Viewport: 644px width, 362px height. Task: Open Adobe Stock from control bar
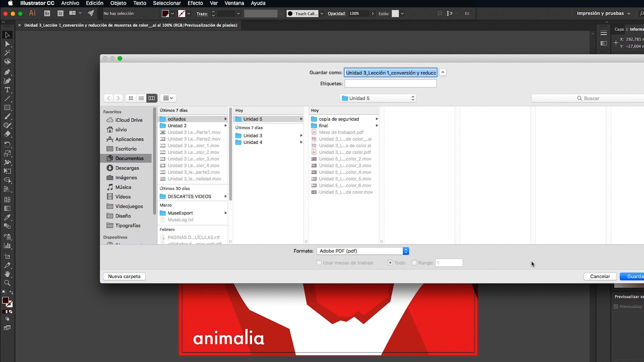click(x=60, y=13)
